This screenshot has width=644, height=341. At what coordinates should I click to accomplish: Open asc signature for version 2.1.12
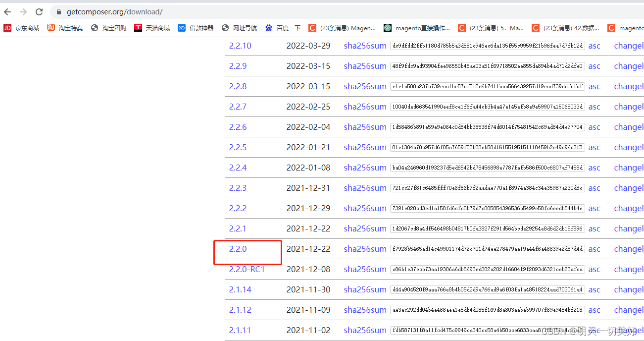pyautogui.click(x=594, y=310)
